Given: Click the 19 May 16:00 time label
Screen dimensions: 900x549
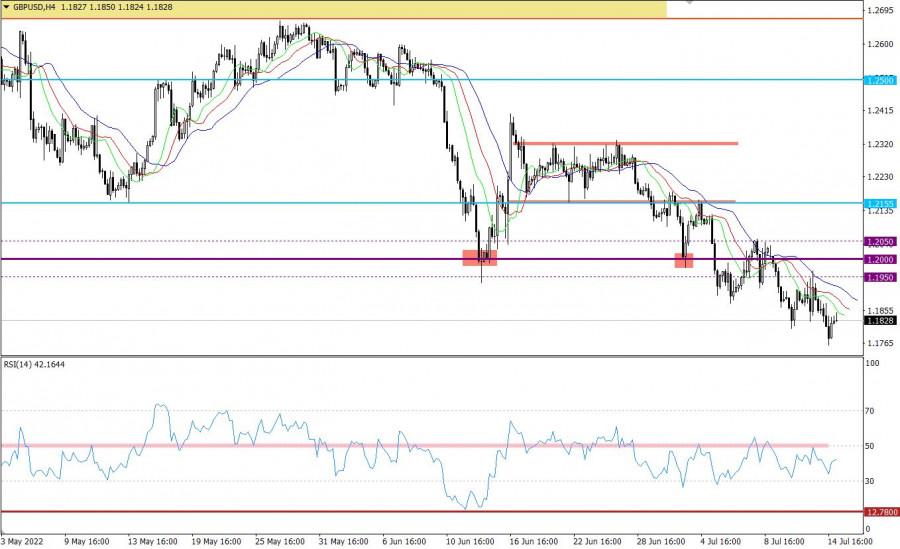Looking at the screenshot, I should point(216,542).
